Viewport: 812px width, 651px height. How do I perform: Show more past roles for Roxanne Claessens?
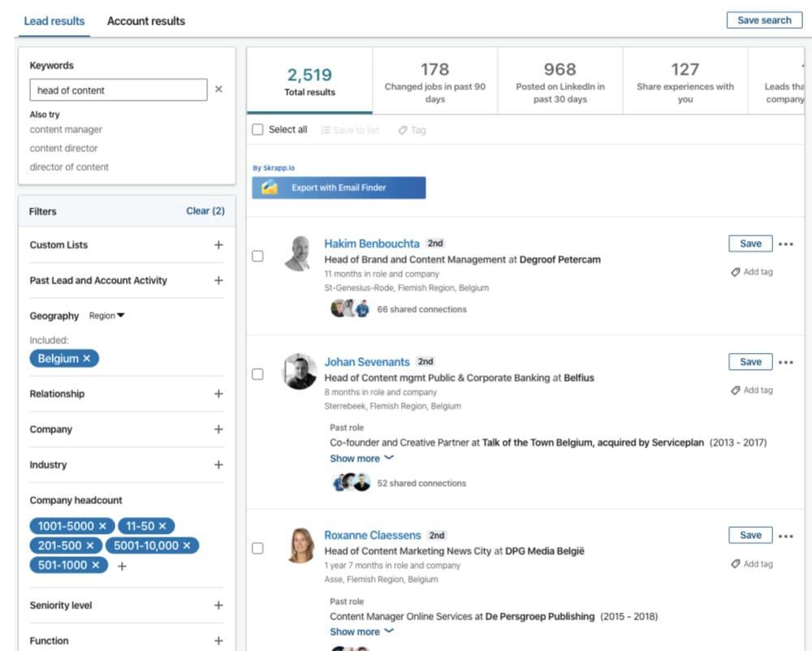(x=362, y=632)
